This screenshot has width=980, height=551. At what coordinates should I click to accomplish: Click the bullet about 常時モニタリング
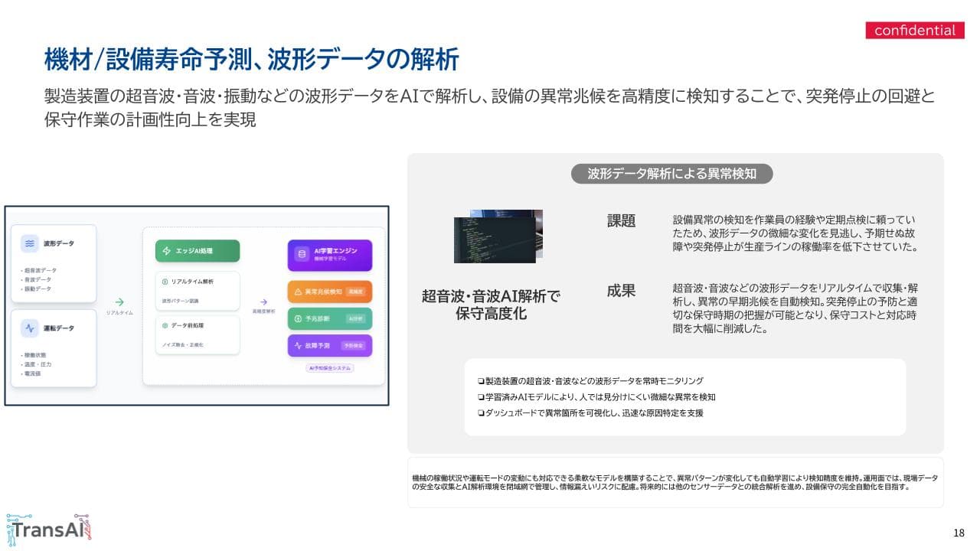[x=590, y=380]
